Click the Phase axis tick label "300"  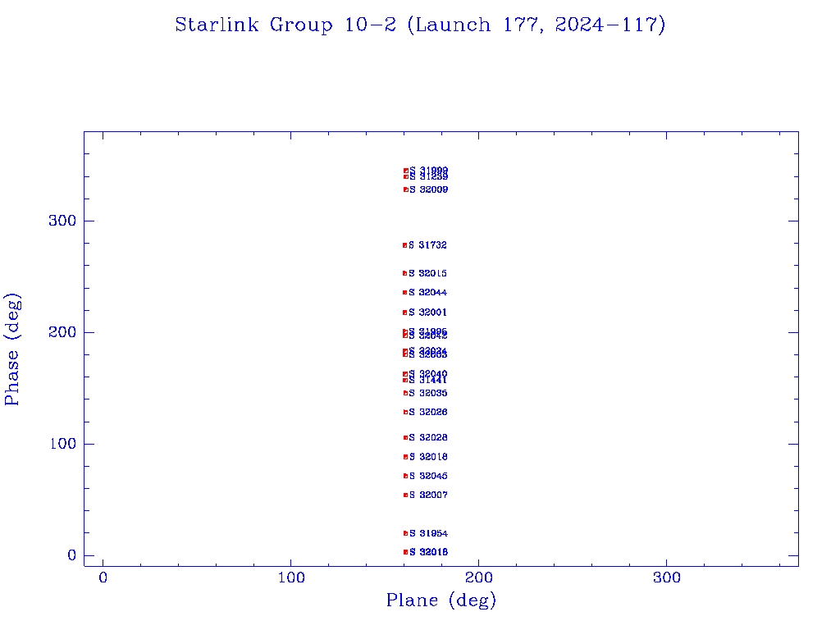coord(62,221)
